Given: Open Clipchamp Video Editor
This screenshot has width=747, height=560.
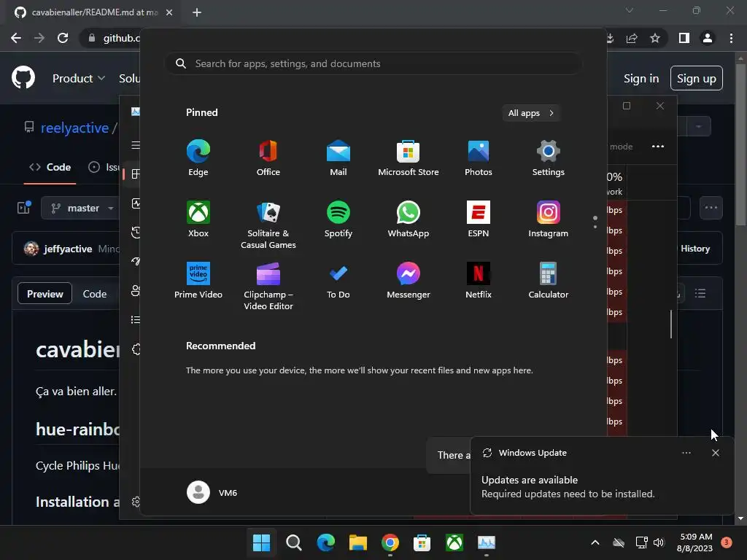Looking at the screenshot, I should tap(268, 286).
